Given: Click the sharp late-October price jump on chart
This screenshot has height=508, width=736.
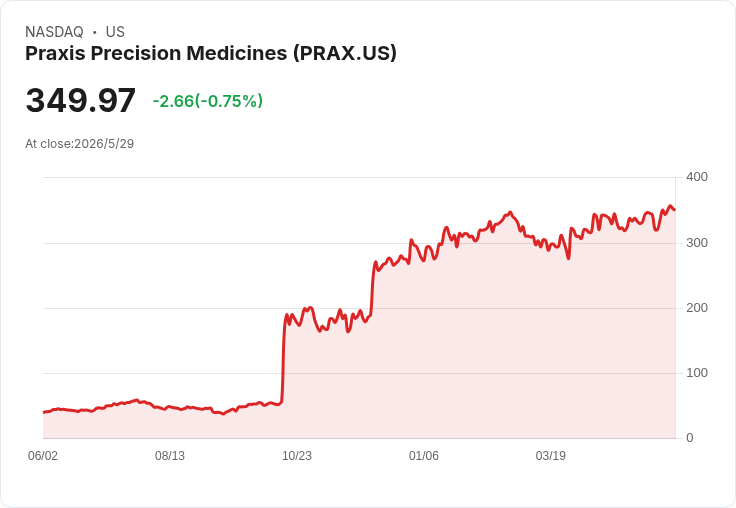Looking at the screenshot, I should click(x=283, y=359).
